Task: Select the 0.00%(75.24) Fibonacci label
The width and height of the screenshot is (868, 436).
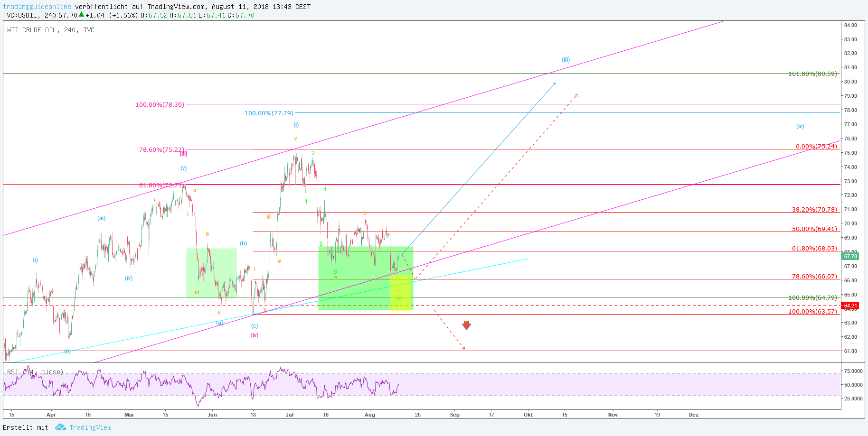Action: click(816, 147)
